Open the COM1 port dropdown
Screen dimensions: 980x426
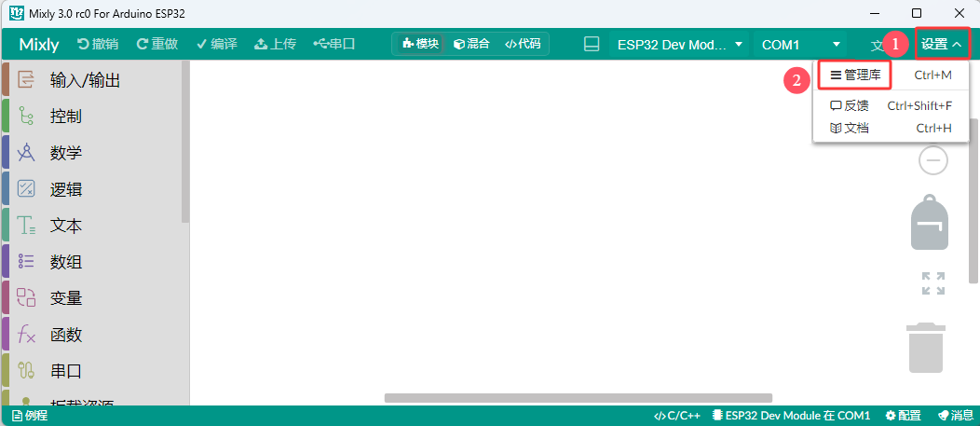(800, 45)
